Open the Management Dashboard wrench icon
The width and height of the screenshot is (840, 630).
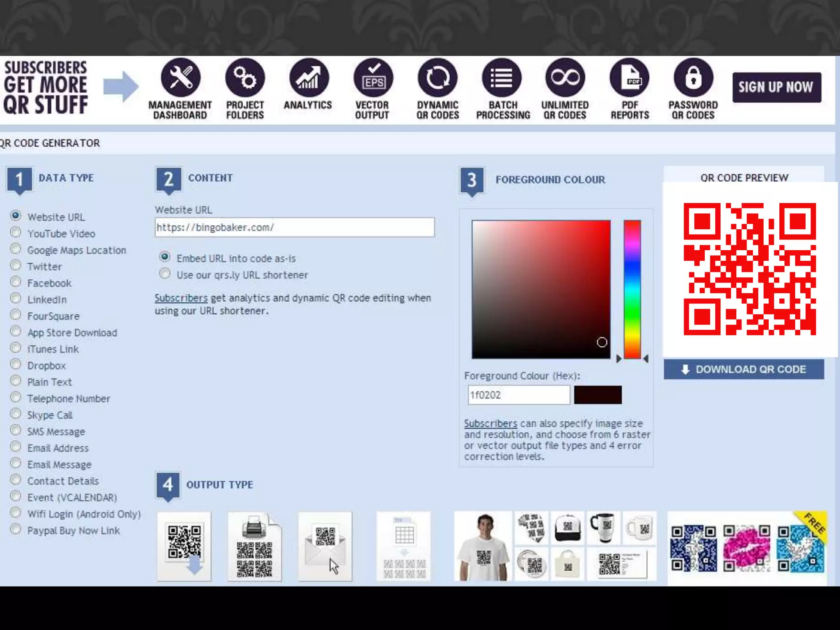(x=180, y=78)
